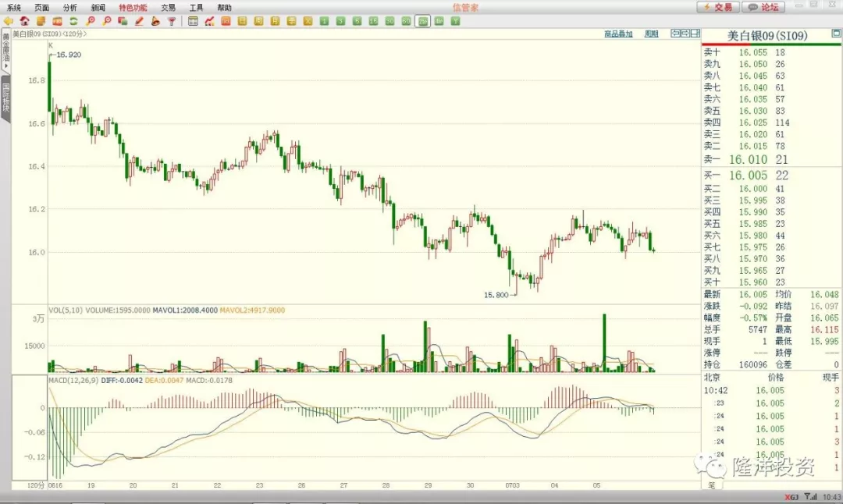Click the 最高 16.115 value

825,329
